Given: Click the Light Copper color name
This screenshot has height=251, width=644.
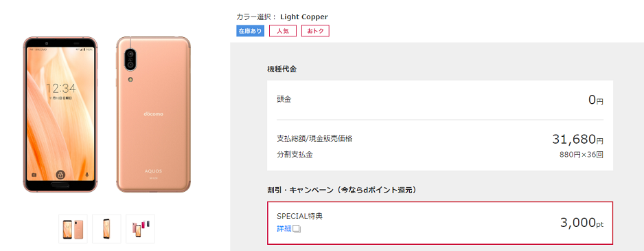Looking at the screenshot, I should (304, 17).
